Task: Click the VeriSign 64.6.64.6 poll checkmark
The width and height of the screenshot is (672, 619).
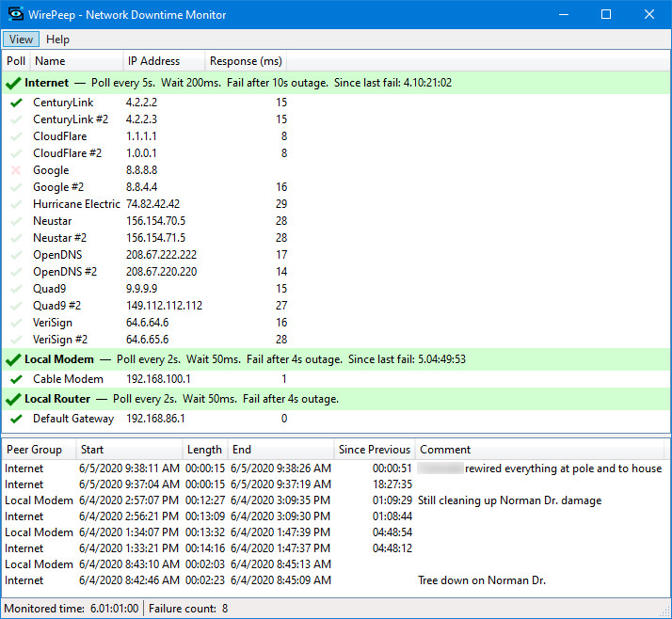Action: point(16,323)
